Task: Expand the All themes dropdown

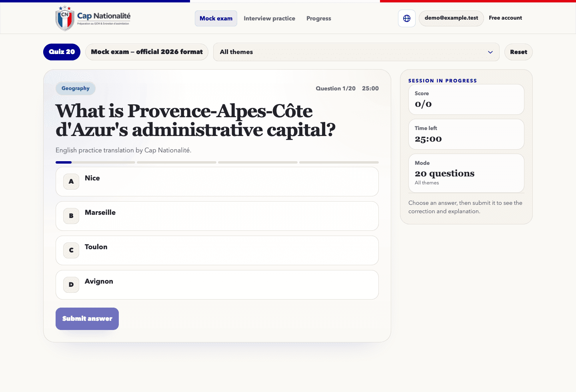Action: [x=356, y=52]
